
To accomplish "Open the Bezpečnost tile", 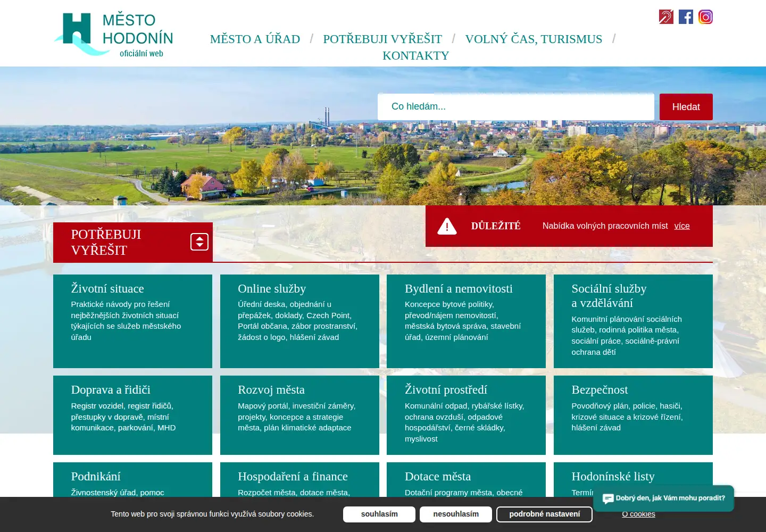I will 633,415.
